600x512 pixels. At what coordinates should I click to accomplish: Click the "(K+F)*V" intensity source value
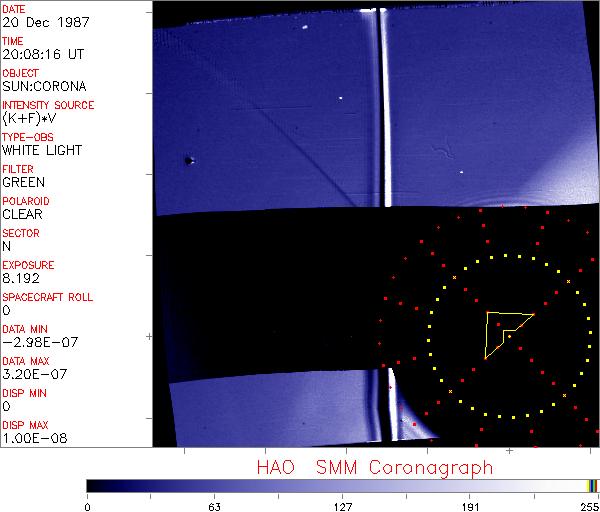(30, 118)
